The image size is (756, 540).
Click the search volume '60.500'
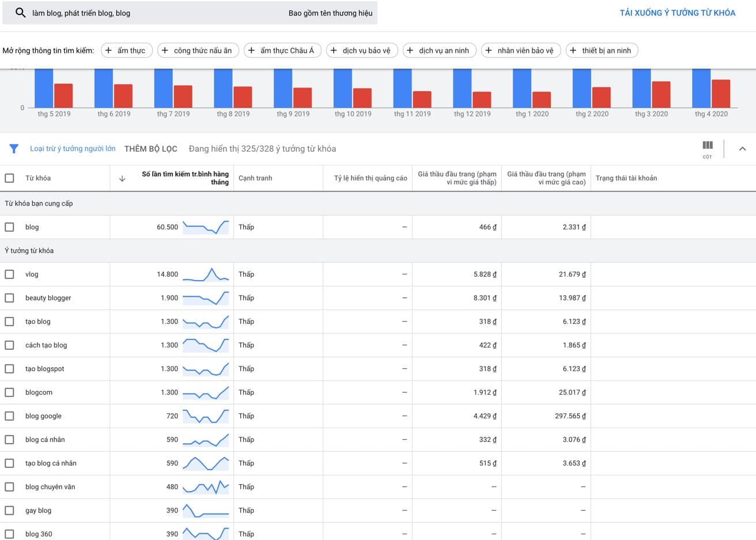(167, 227)
